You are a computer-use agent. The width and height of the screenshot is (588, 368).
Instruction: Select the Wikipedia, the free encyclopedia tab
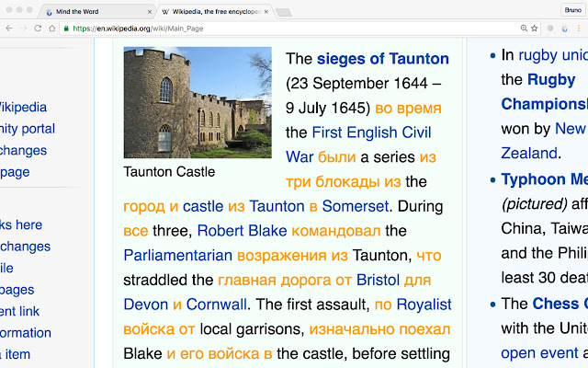[214, 12]
